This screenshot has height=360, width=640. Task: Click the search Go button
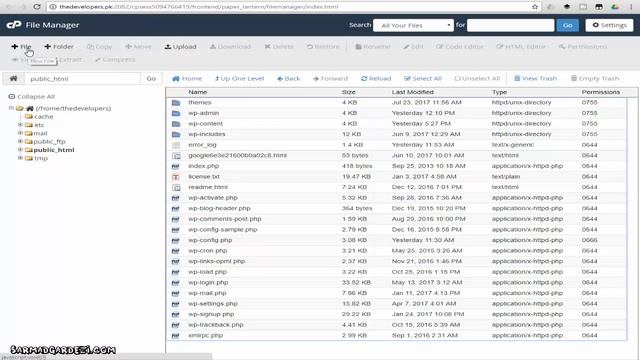567,25
